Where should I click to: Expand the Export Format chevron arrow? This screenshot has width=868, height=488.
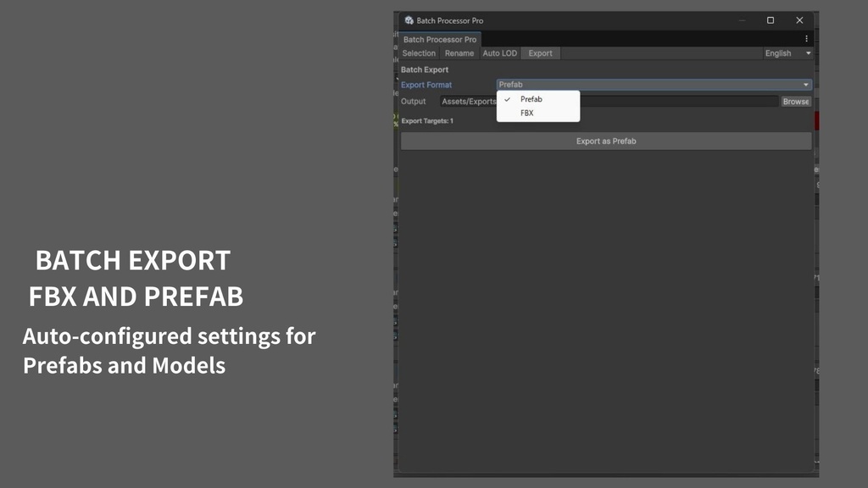click(x=806, y=84)
